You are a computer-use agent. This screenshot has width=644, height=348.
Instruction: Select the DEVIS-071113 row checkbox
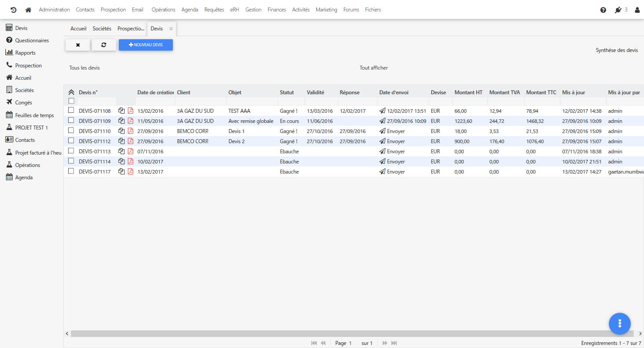(71, 151)
